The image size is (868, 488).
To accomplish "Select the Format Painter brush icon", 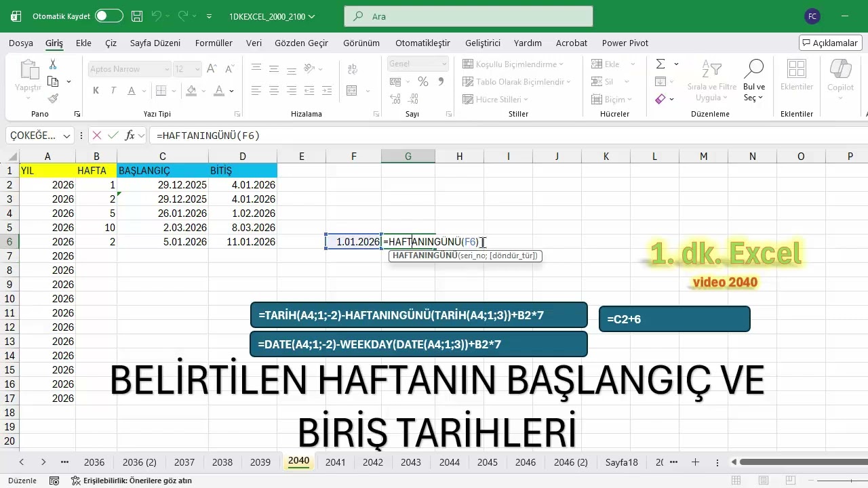I will [x=53, y=98].
